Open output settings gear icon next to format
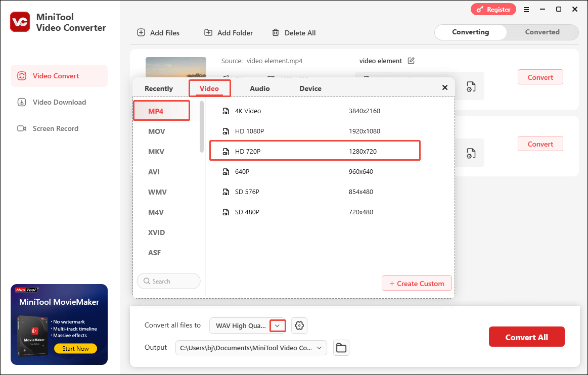Screen dimensions: 588x375 pos(299,326)
